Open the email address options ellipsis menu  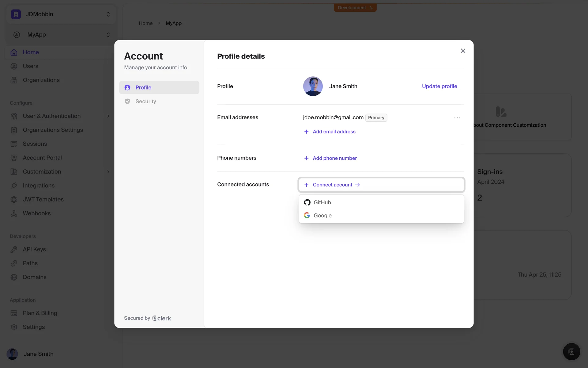click(457, 118)
